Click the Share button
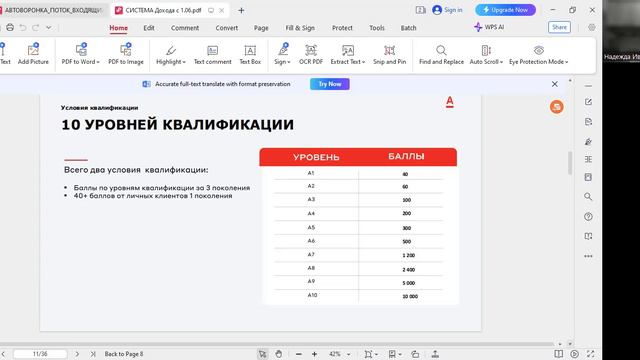The image size is (640, 360). pyautogui.click(x=559, y=27)
